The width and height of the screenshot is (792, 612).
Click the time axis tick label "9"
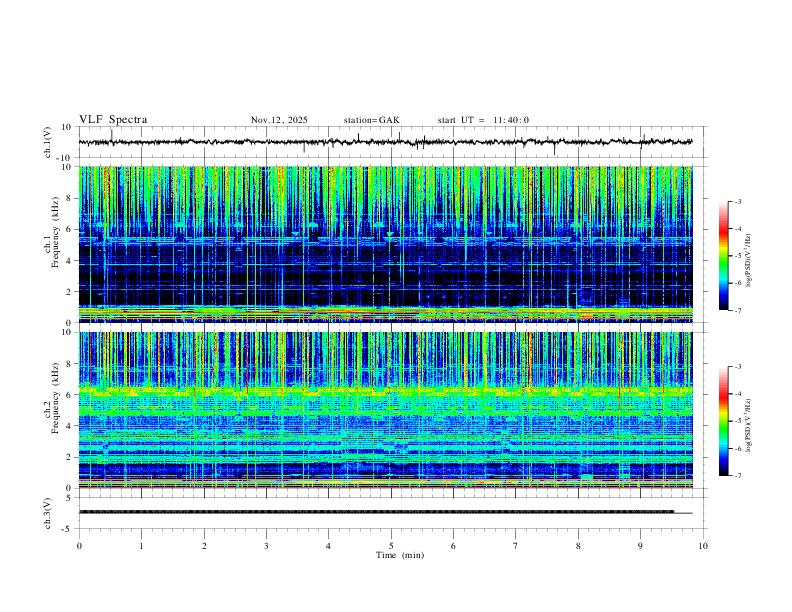click(640, 546)
